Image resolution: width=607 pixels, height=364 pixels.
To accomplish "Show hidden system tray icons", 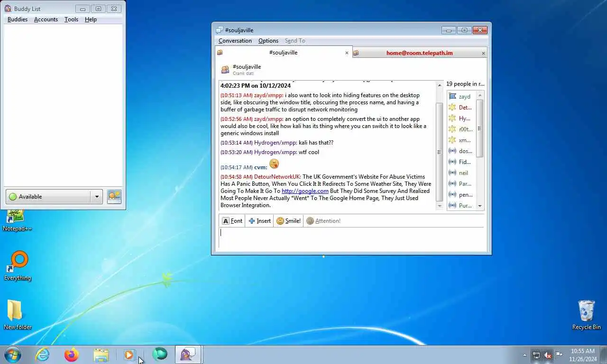I will point(524,355).
